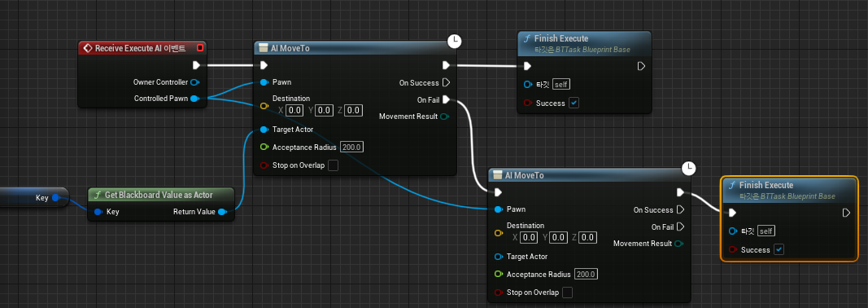Click the latent clock icon on first AI MoveTo
The image size is (868, 308).
(454, 41)
